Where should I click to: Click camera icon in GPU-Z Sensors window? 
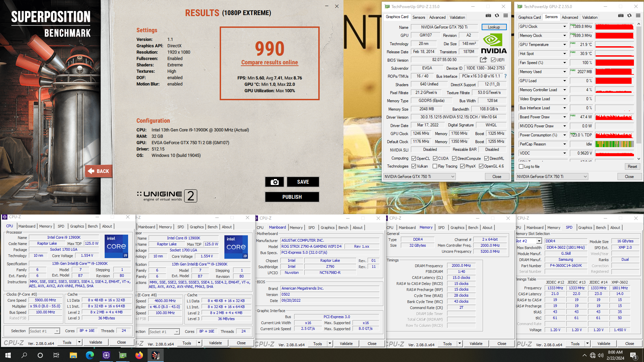[621, 15]
